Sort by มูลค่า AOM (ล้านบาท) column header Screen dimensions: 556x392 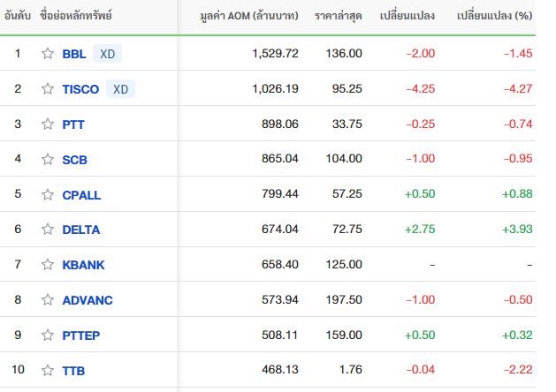click(249, 16)
